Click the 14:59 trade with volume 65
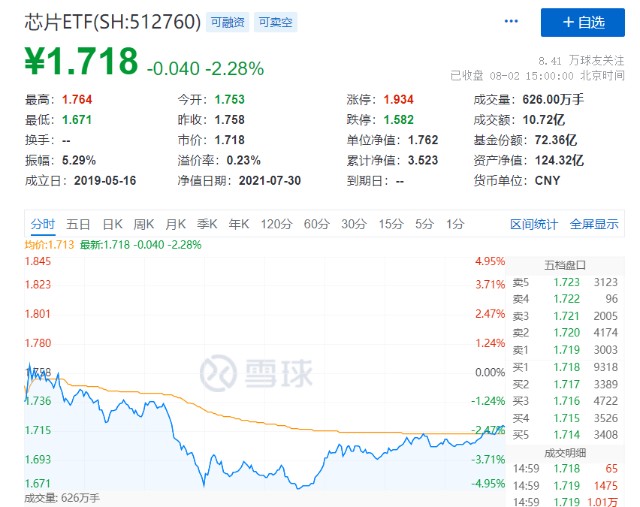 coord(565,469)
